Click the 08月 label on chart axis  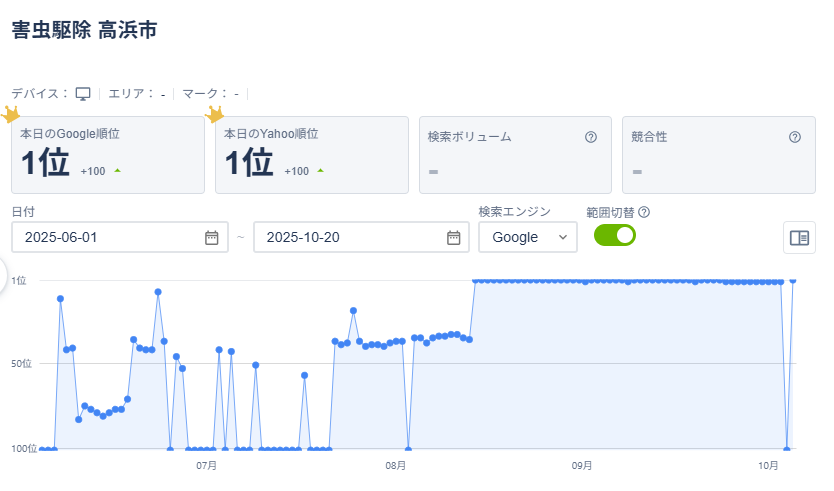395,466
